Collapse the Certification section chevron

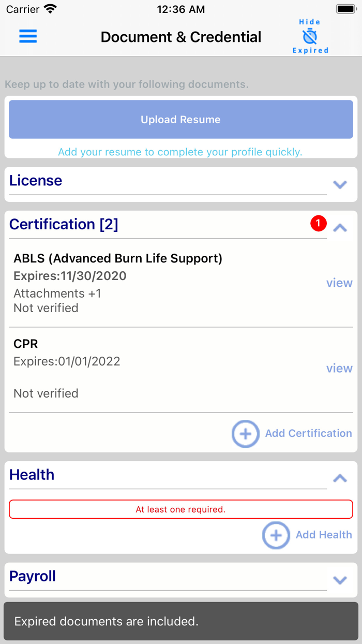coord(340,227)
